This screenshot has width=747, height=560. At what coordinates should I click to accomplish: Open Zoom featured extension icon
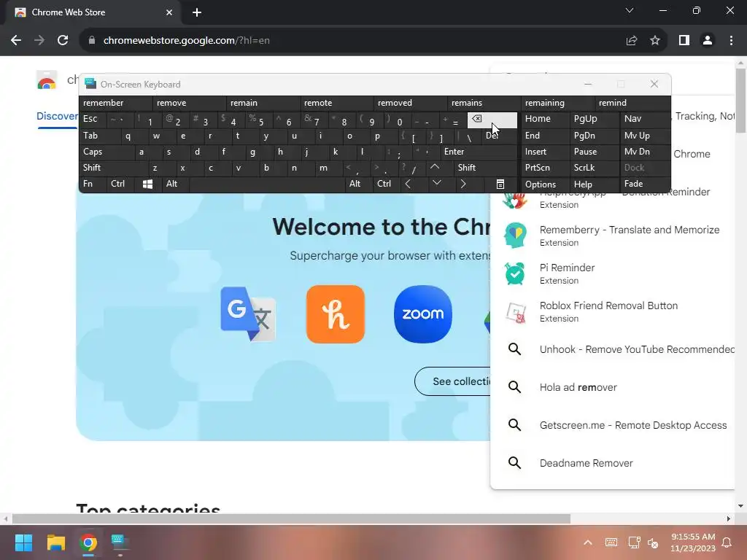point(423,314)
